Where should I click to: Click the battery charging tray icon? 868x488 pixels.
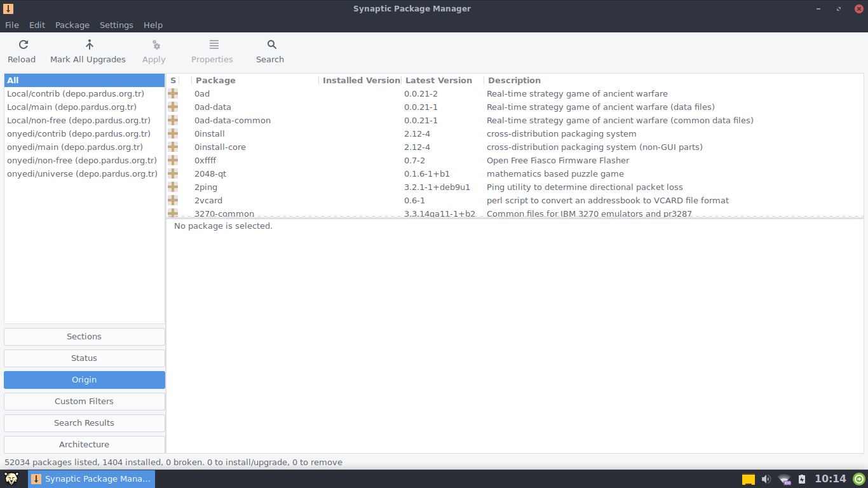tap(802, 479)
